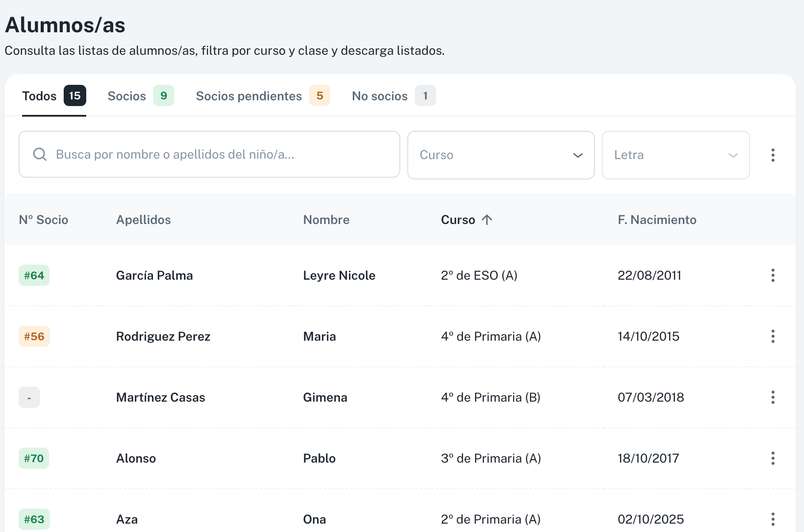Select the surname García Palma
Image resolution: width=804 pixels, height=532 pixels.
tap(154, 275)
